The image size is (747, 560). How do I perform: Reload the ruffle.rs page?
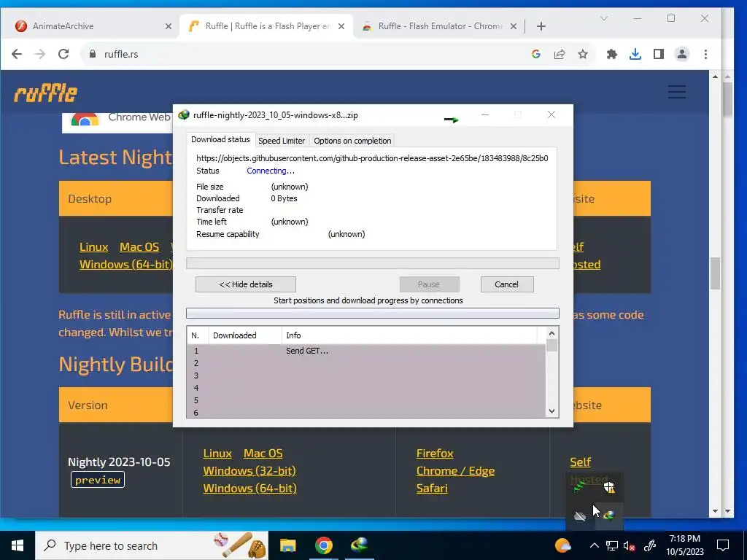(63, 54)
